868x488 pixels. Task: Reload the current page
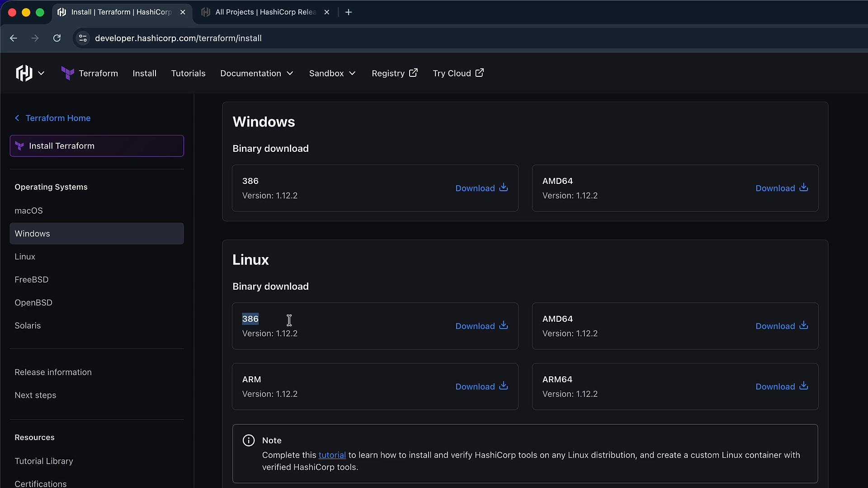57,38
